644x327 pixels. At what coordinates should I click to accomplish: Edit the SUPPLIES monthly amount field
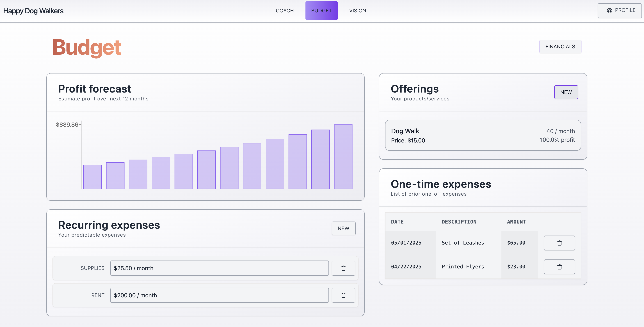coord(220,268)
